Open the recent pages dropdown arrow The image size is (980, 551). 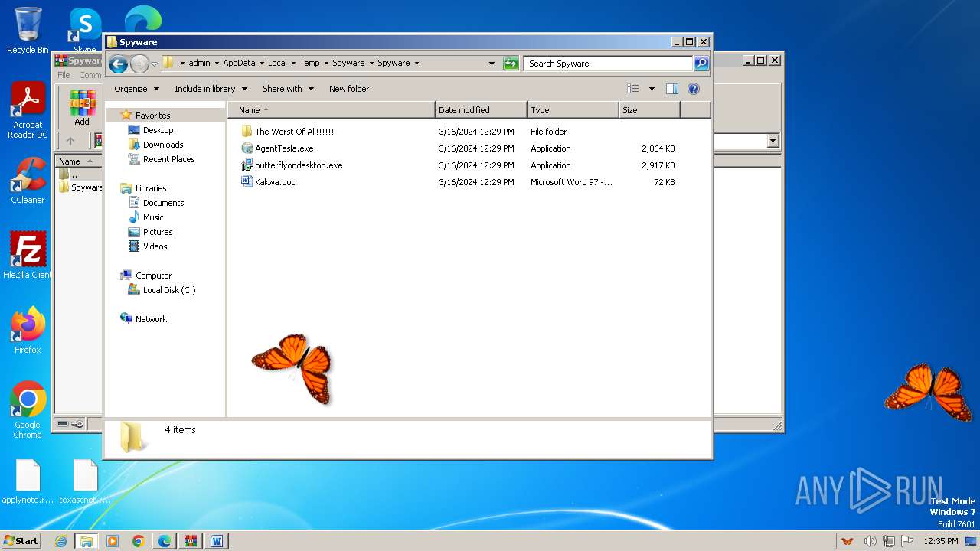coord(154,64)
